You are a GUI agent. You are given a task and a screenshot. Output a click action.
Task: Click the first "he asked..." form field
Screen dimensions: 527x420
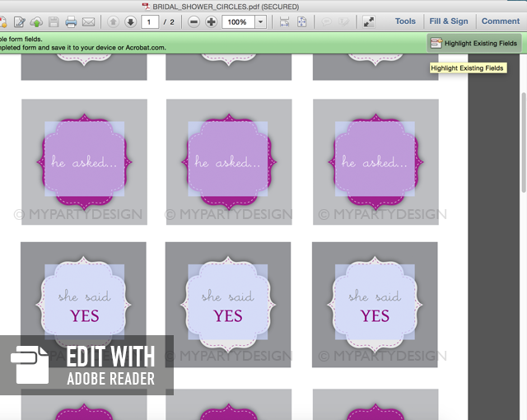click(84, 161)
